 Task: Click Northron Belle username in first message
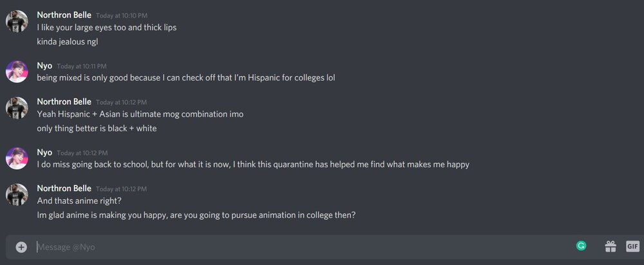pyautogui.click(x=64, y=15)
